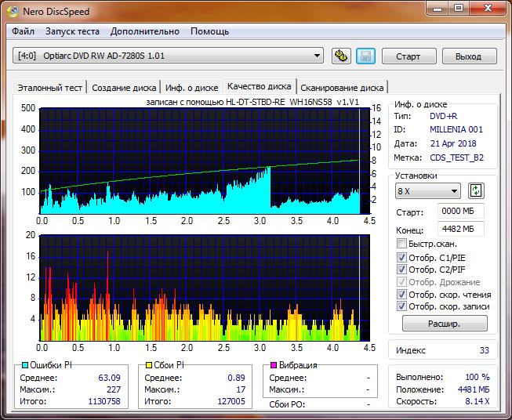Uncheck Отобр. C1/PIE option
Image resolution: width=512 pixels, height=420 pixels.
click(402, 257)
